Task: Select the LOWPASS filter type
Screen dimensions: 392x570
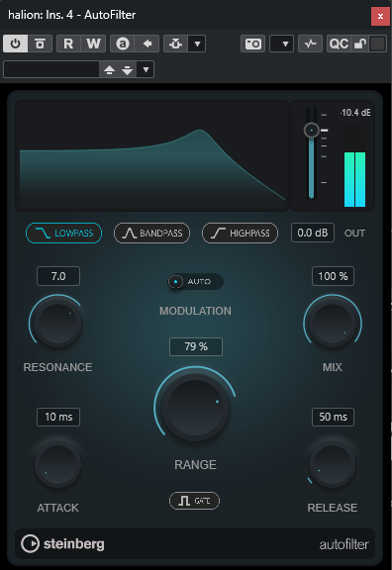Action: [64, 233]
